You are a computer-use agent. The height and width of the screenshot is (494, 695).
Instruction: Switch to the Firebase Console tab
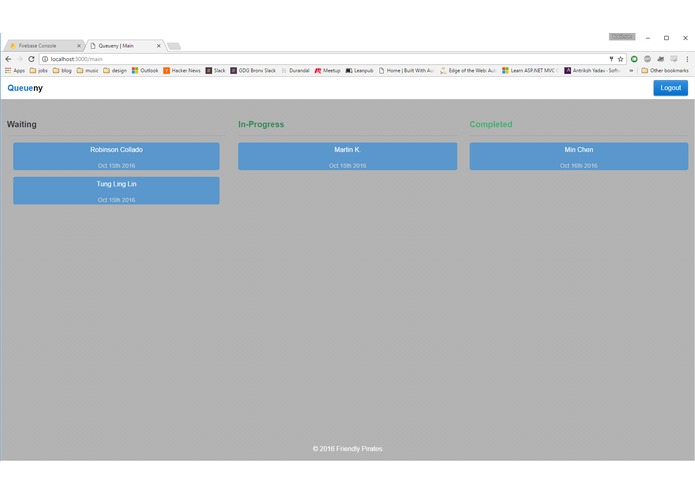43,46
